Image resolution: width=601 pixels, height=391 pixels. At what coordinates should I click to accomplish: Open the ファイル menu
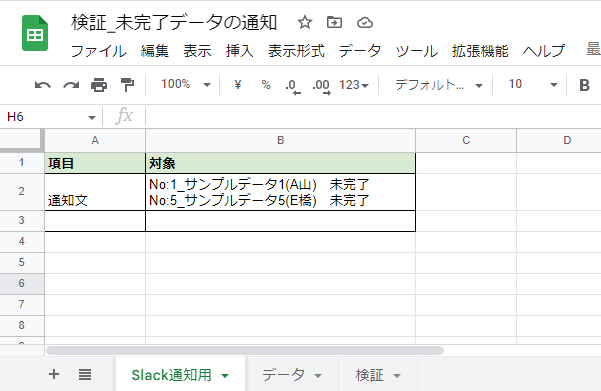click(99, 51)
